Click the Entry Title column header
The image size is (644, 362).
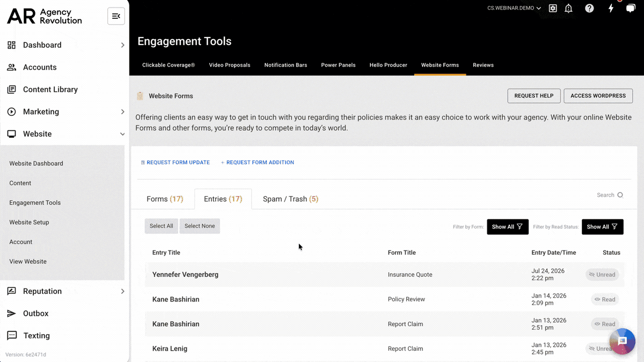pos(166,253)
